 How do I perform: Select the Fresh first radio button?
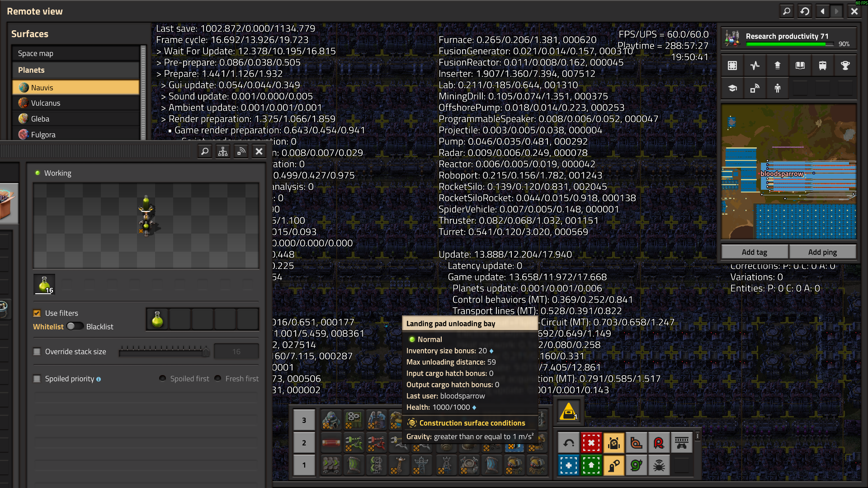pyautogui.click(x=218, y=378)
